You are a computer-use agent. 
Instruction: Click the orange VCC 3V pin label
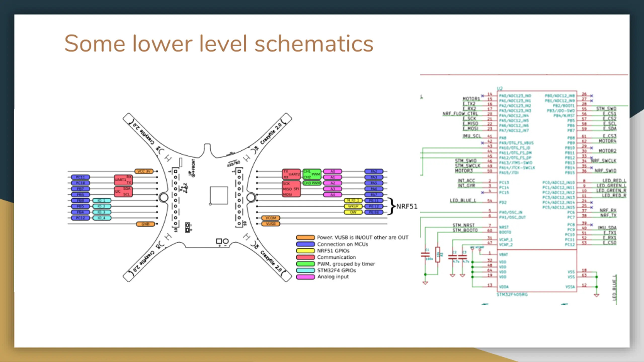coord(144,171)
